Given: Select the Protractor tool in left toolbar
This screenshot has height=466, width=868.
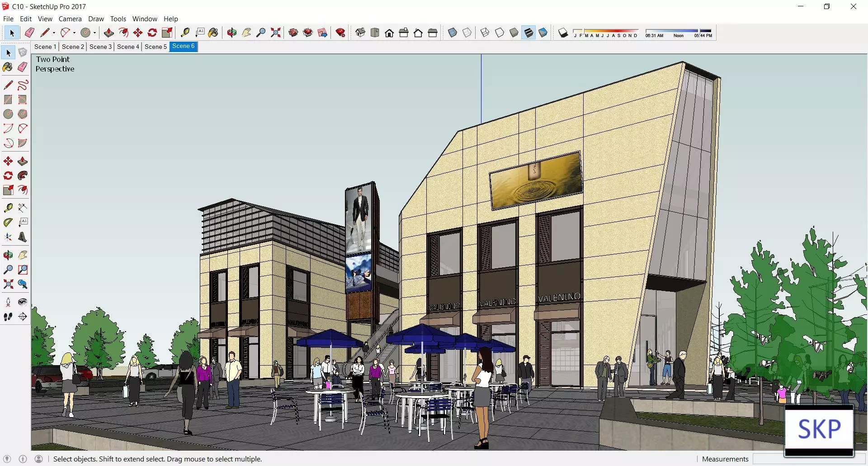Looking at the screenshot, I should click(x=8, y=223).
